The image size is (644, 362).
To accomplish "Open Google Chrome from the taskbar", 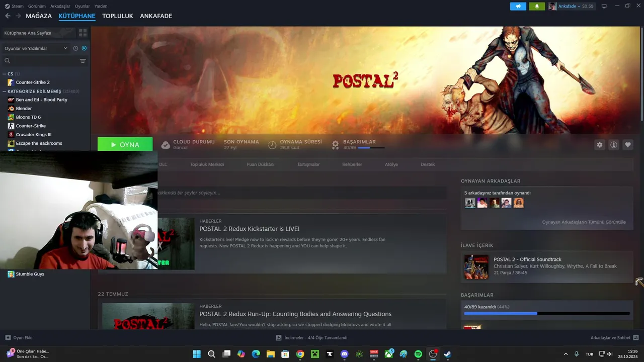I will click(x=300, y=354).
